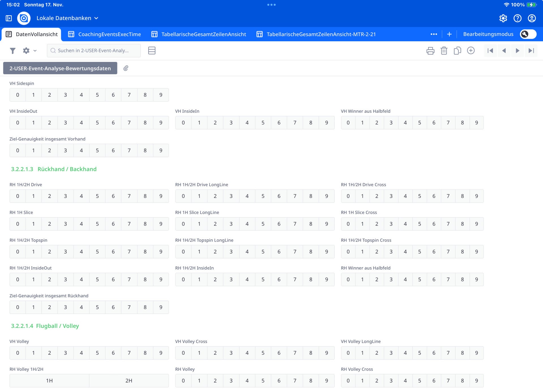Image resolution: width=543 pixels, height=392 pixels.
Task: Go to the next record arrow
Action: coord(517,51)
